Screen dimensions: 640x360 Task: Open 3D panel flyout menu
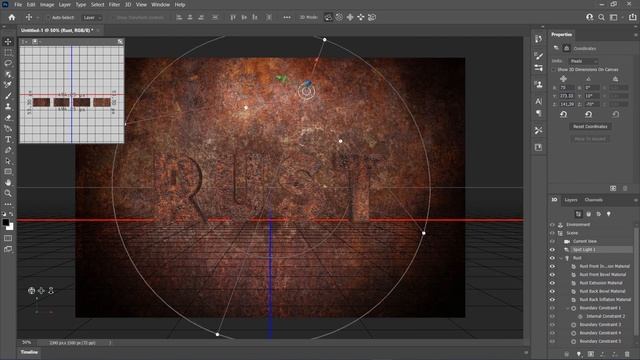point(636,200)
